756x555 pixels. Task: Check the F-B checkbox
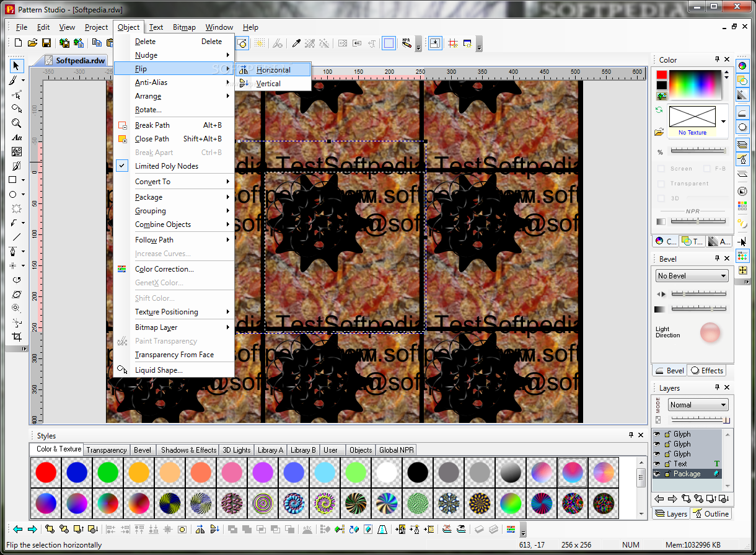click(x=706, y=169)
